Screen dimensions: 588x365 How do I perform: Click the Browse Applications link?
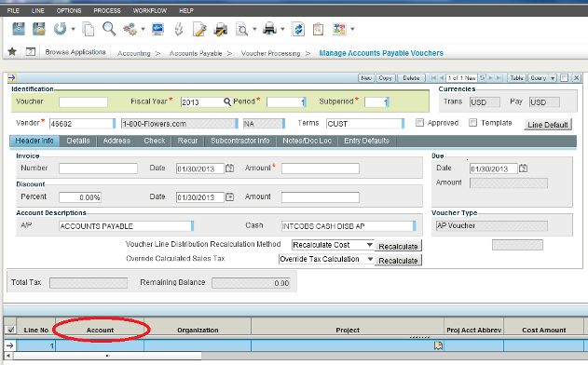(x=75, y=52)
